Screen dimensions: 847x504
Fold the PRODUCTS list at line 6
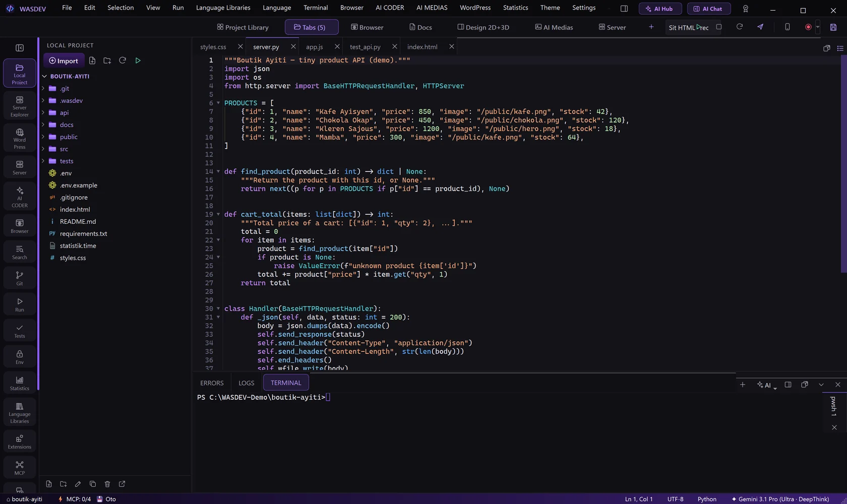pos(218,103)
